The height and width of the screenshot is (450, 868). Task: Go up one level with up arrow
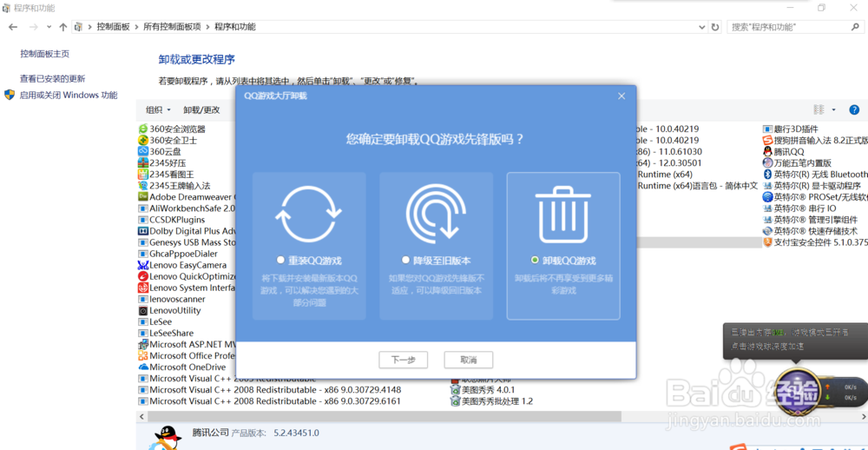[x=63, y=27]
